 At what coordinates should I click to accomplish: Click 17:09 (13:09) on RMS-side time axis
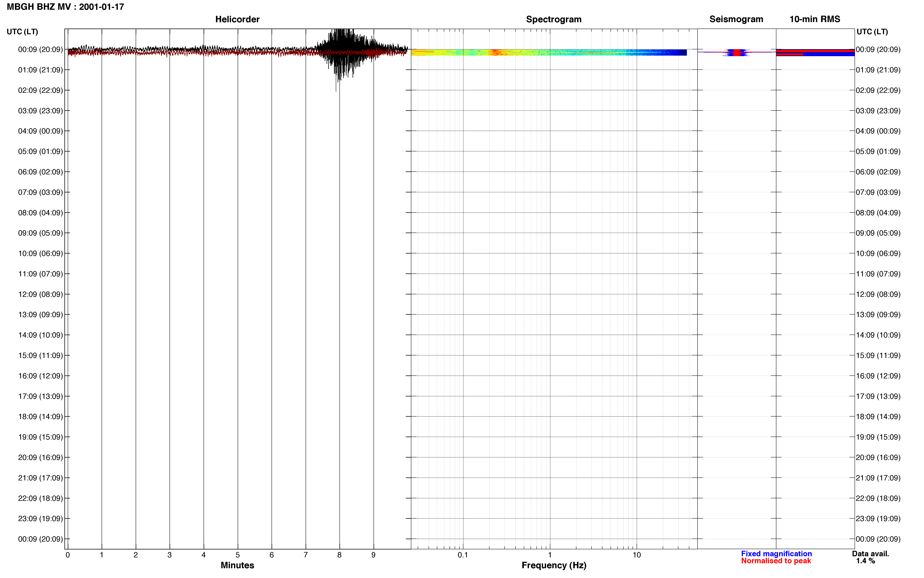(878, 396)
